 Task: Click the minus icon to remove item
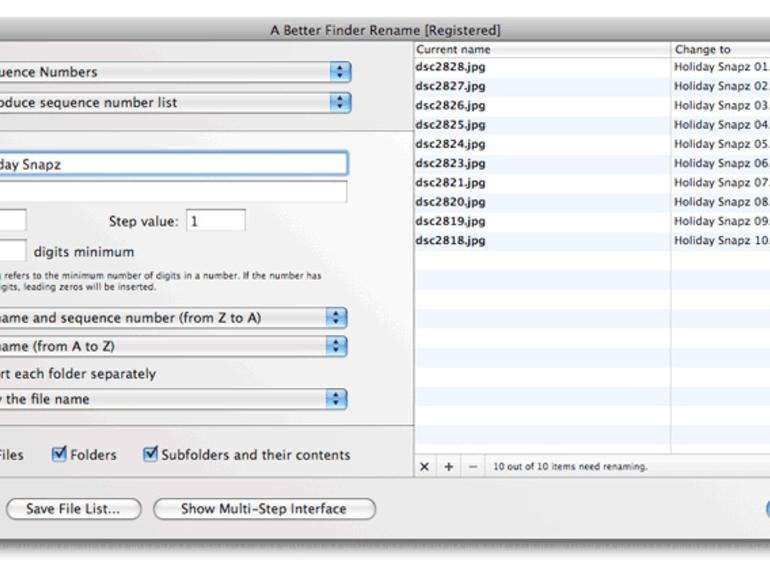click(x=473, y=467)
